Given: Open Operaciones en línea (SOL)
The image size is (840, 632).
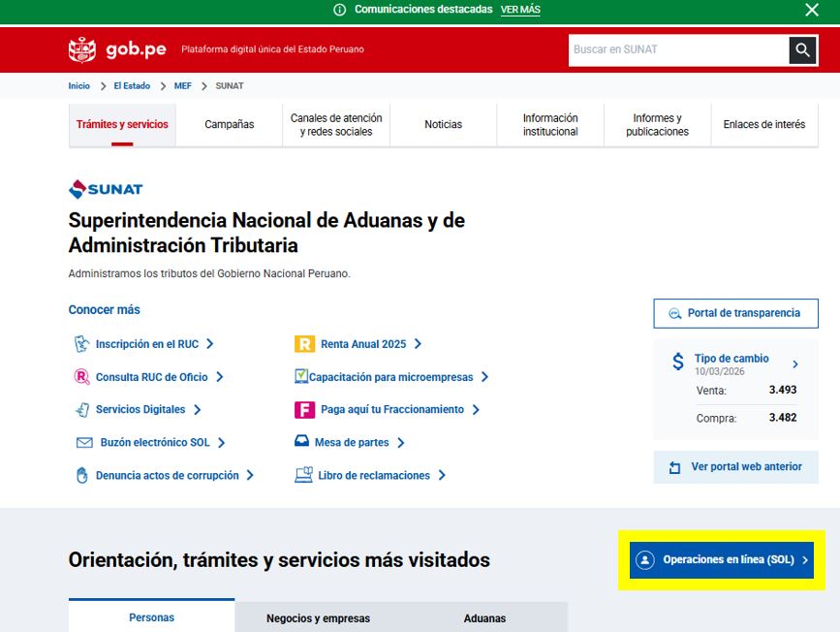Looking at the screenshot, I should (721, 559).
